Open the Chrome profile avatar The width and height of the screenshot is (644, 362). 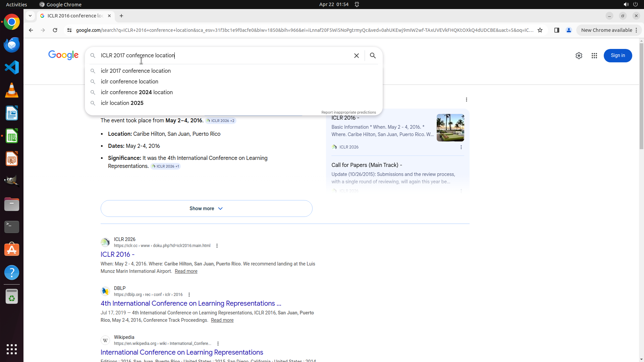click(569, 30)
